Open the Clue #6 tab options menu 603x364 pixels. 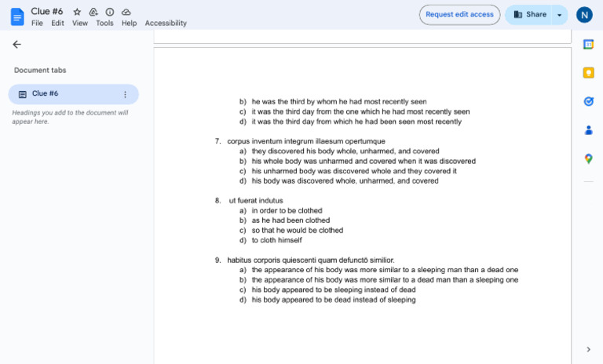[x=125, y=94]
